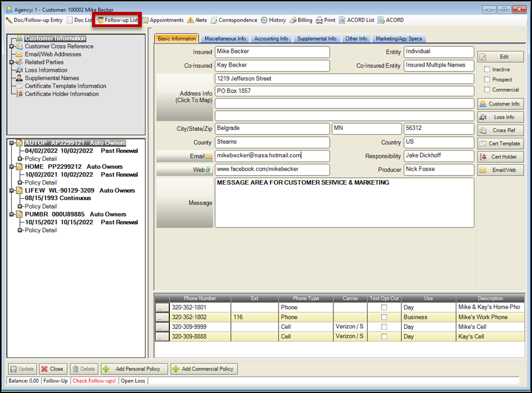Click the Edit button
This screenshot has width=532, height=393.
500,56
